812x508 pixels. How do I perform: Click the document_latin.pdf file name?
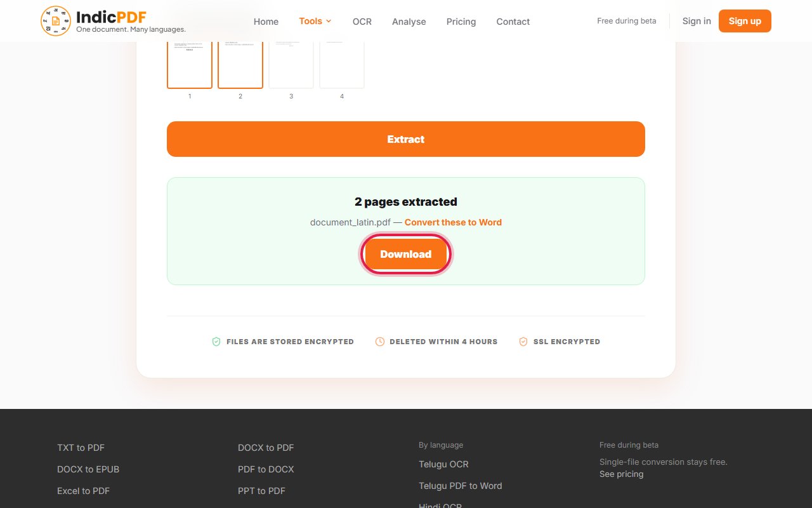(x=350, y=222)
